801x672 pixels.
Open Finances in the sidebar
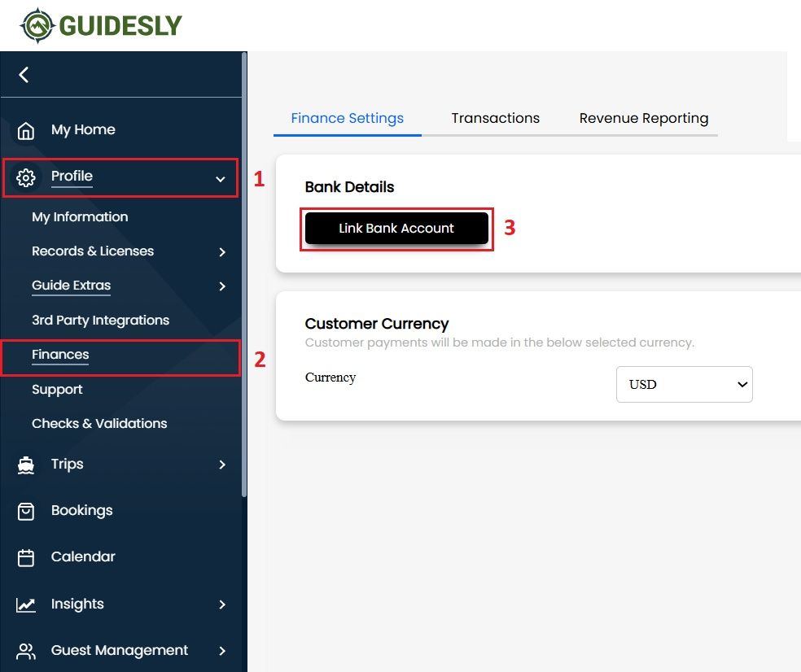(60, 355)
